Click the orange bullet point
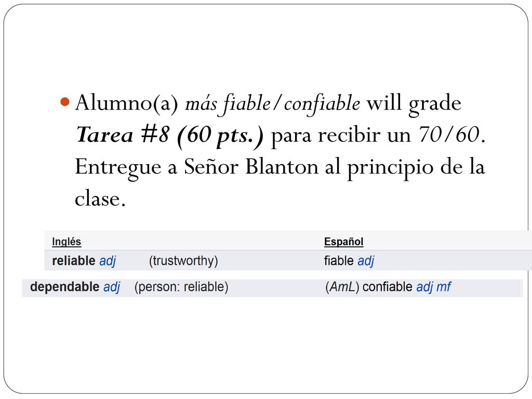 pos(65,102)
